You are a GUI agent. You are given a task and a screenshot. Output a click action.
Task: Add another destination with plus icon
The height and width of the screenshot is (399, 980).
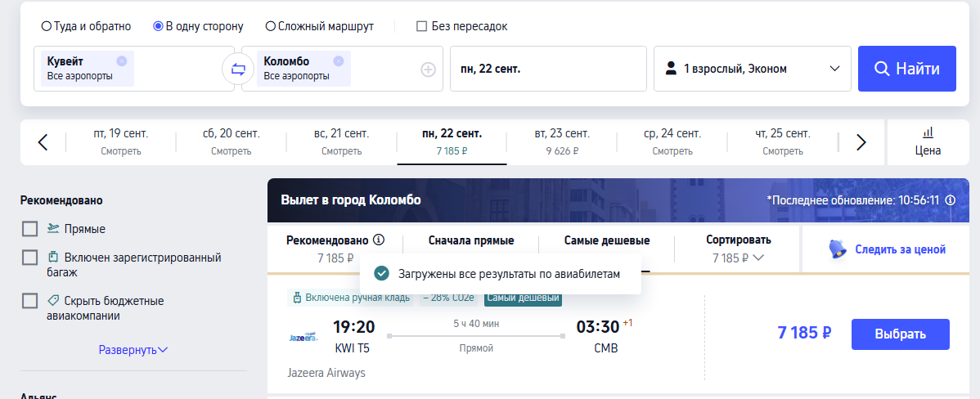[428, 69]
